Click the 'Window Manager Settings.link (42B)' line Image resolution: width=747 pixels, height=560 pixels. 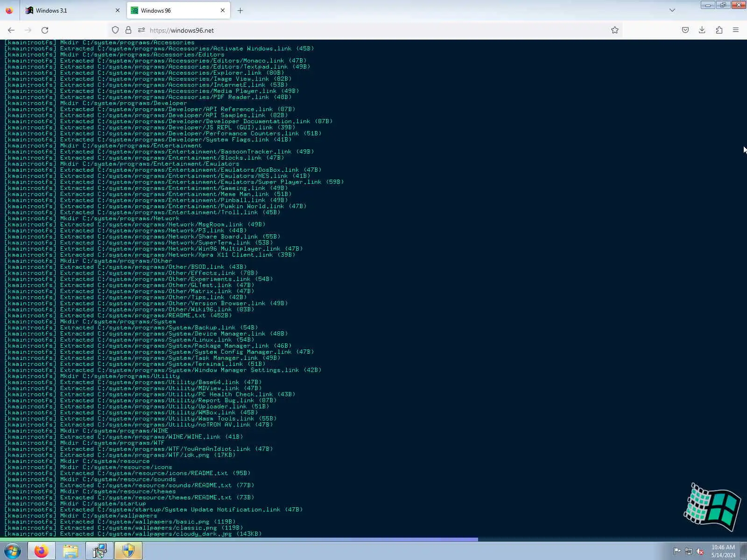163,370
